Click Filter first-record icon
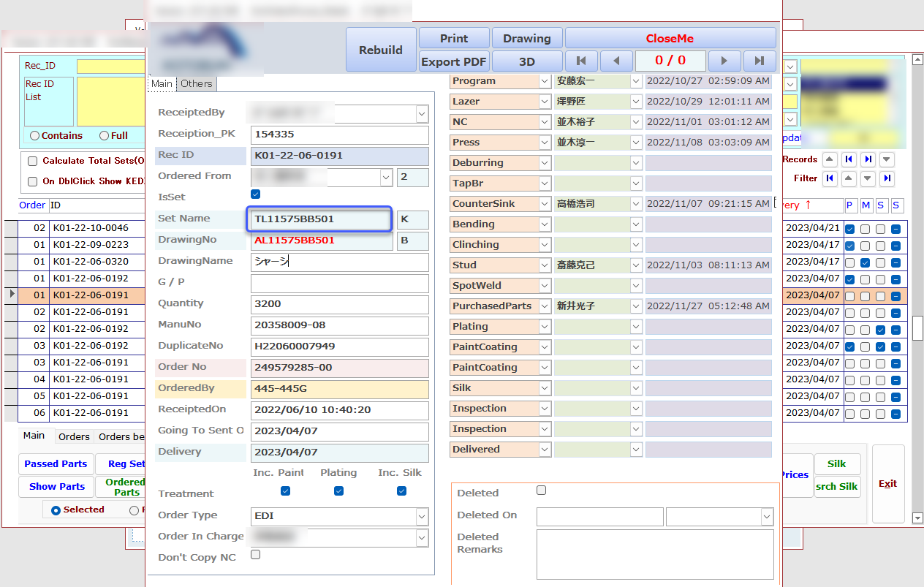 click(830, 178)
